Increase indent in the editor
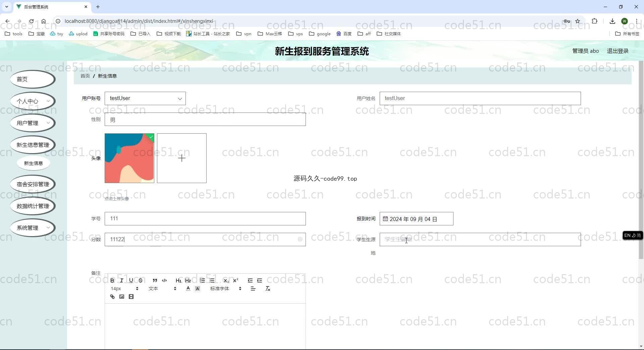644x350 pixels. tap(260, 280)
